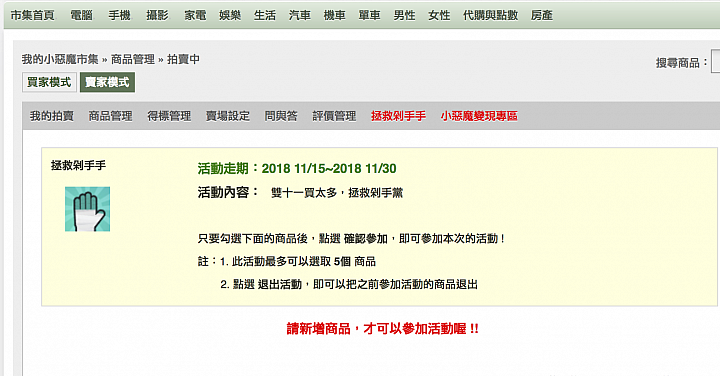
Task: Open red 拯救剁手手 tab
Action: pos(399,116)
